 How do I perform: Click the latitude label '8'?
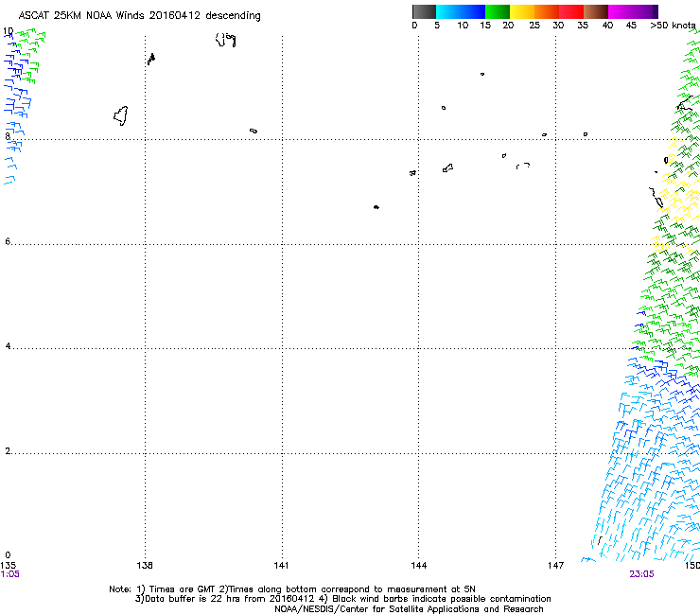point(8,136)
